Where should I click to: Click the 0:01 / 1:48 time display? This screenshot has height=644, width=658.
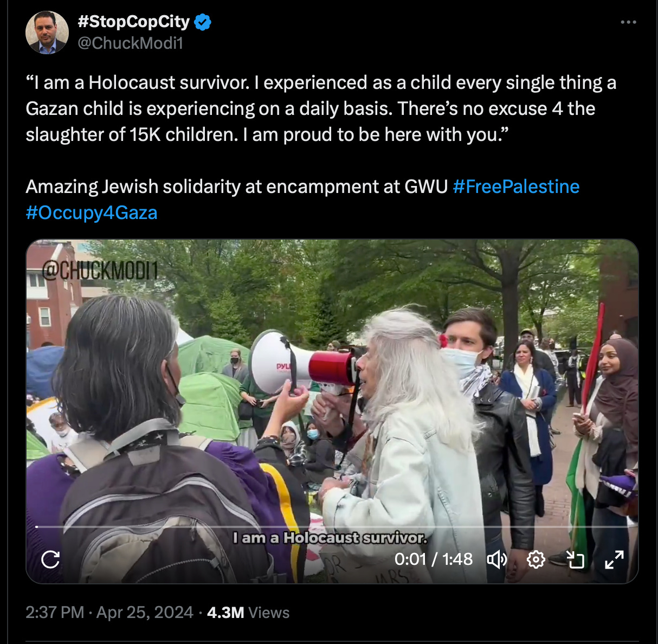[433, 559]
